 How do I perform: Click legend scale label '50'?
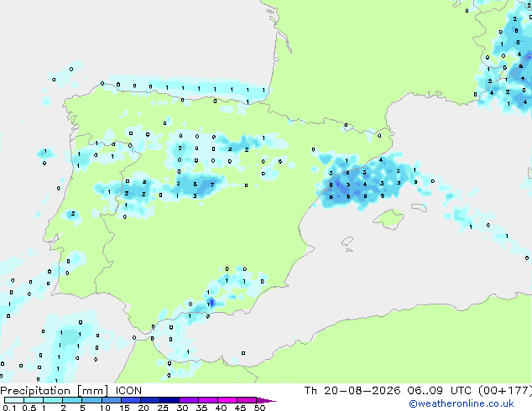click(259, 408)
